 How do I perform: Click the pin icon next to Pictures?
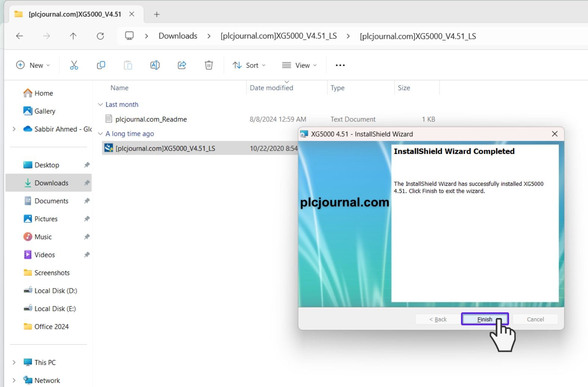point(87,219)
